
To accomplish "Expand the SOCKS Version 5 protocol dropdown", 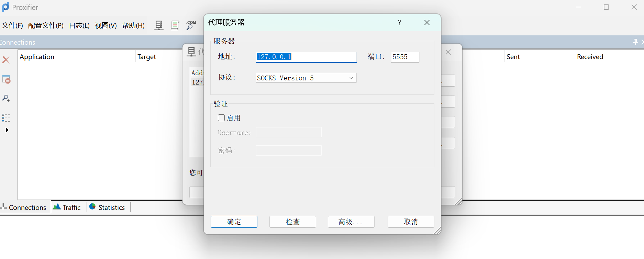I will coord(351,78).
